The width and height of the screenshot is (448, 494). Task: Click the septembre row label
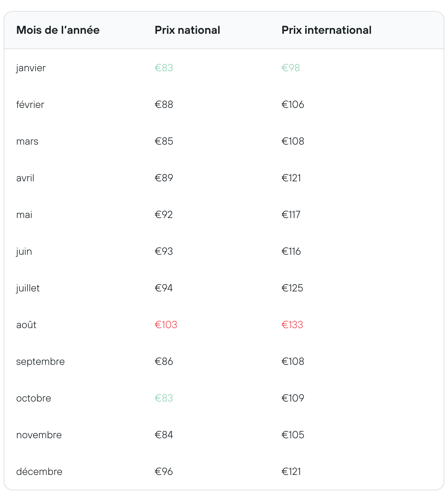click(x=40, y=362)
